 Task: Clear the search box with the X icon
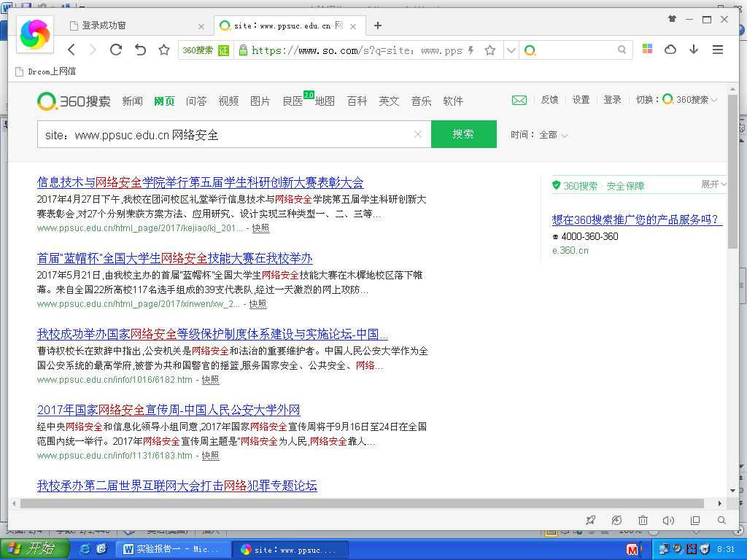[x=418, y=134]
